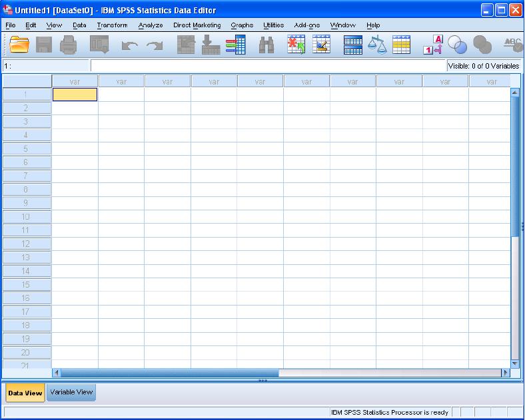This screenshot has height=420, width=525.
Task: Click the horizontal scrollbar left arrow
Action: (x=56, y=372)
